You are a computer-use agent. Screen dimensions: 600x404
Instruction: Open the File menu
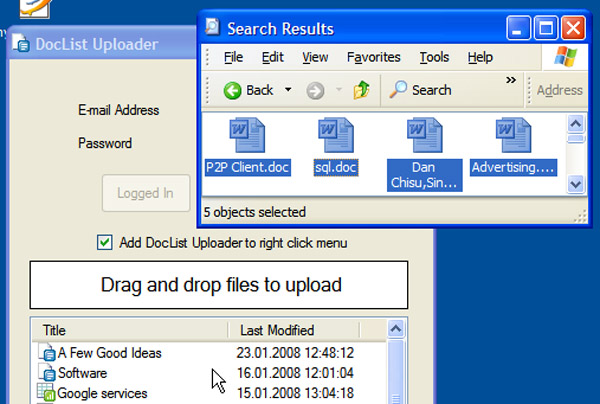coord(233,57)
